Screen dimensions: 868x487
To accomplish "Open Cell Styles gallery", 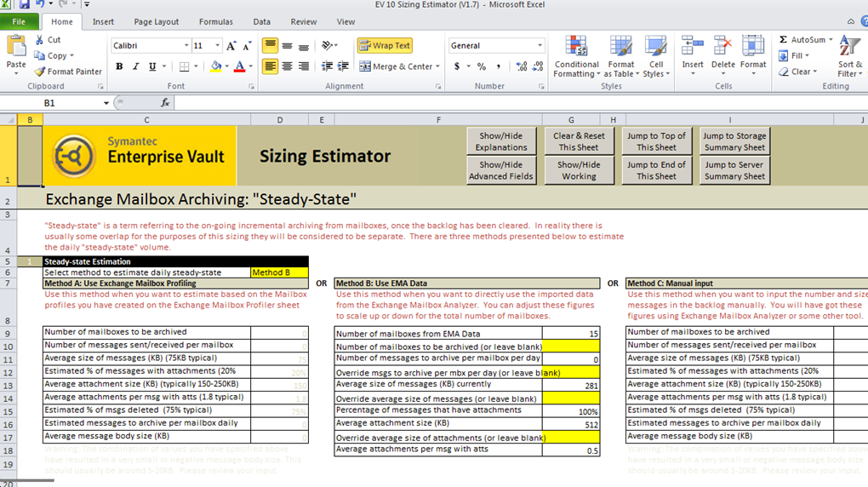I will coord(656,56).
